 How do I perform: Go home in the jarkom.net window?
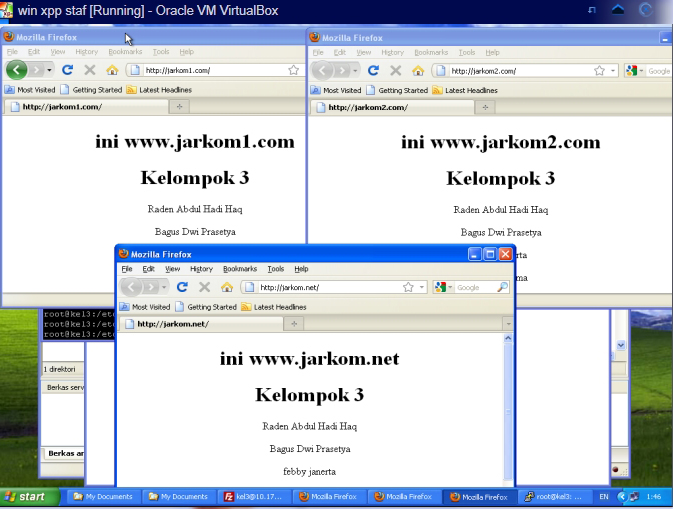(x=227, y=287)
